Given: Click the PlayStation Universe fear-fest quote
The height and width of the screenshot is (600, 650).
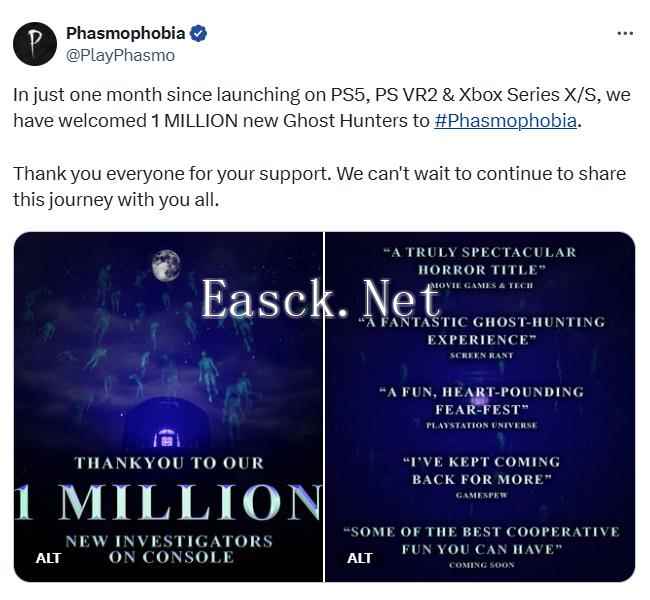Looking at the screenshot, I should 480,400.
